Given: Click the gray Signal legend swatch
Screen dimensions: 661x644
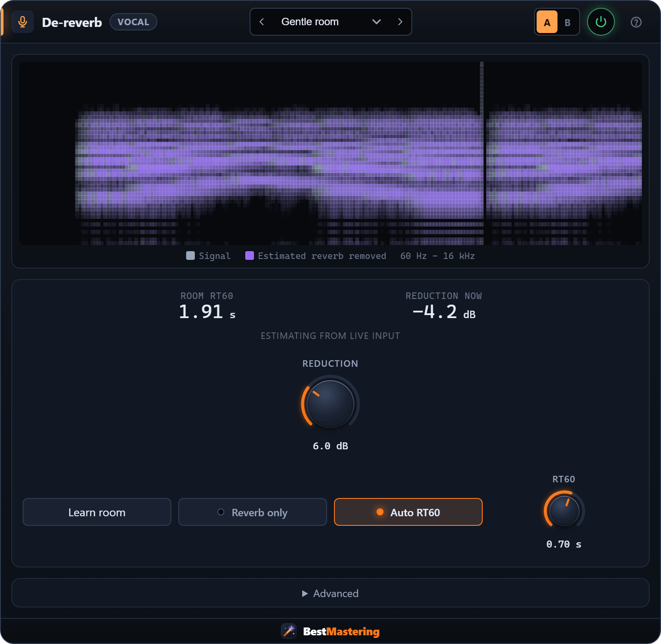Looking at the screenshot, I should [190, 256].
